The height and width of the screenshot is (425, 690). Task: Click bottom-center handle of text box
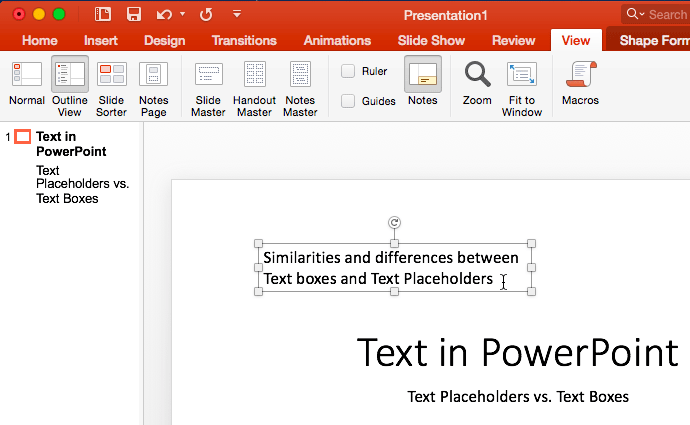point(394,291)
